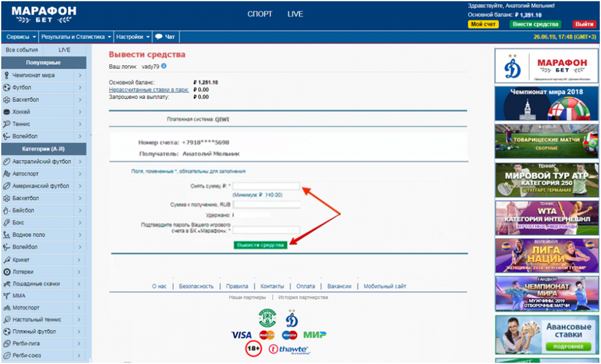Screen dimensions: 601x364
Task: Click the chat bubble icon
Action: (158, 37)
